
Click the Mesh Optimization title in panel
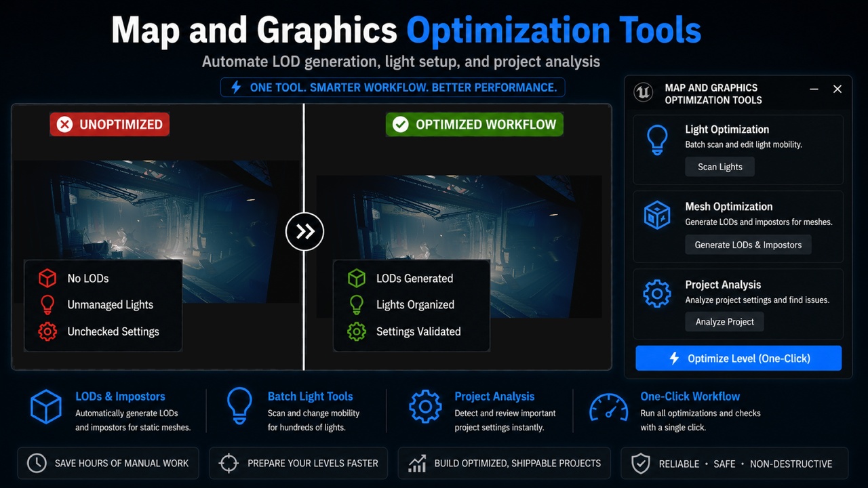tap(729, 207)
